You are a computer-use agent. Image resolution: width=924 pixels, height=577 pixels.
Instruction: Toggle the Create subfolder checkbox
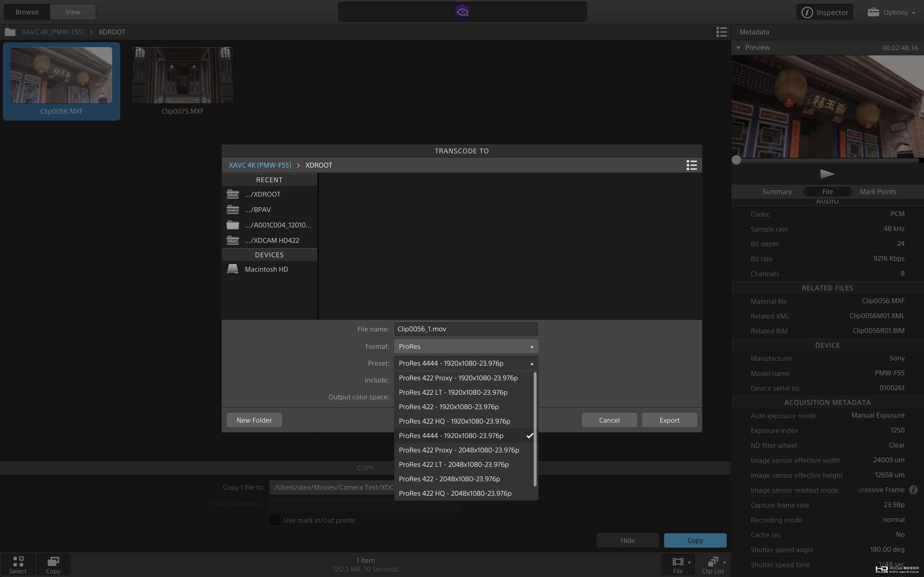click(200, 504)
